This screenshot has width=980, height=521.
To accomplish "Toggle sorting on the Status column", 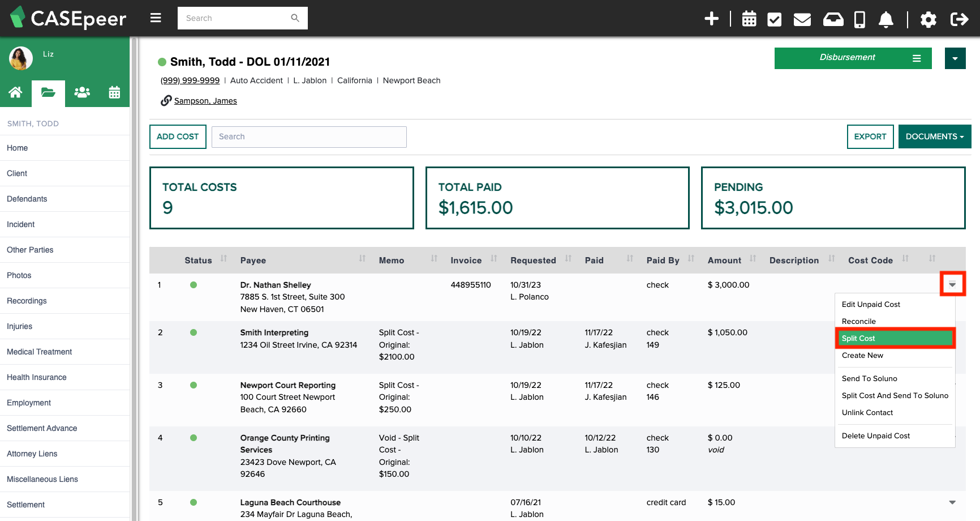I will click(224, 259).
